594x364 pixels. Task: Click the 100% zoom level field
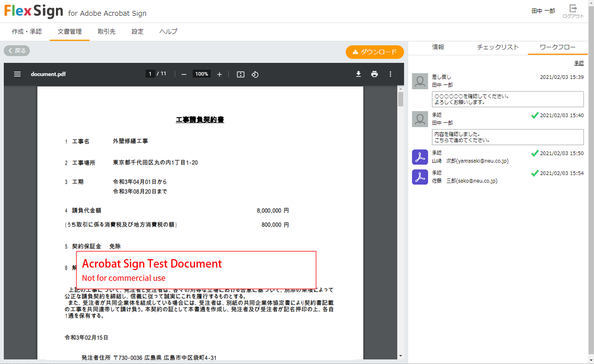[201, 74]
